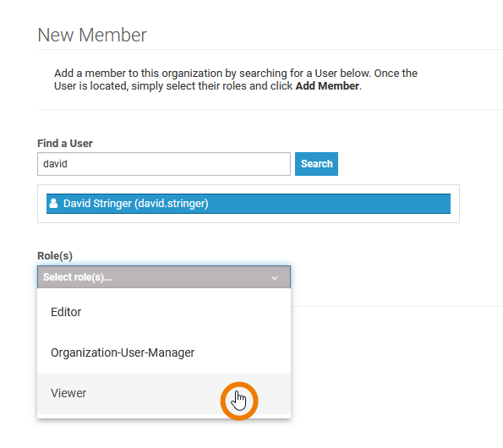Click the words 'David Stringer' in the result row
Image resolution: width=503 pixels, height=448 pixels.
click(x=97, y=204)
